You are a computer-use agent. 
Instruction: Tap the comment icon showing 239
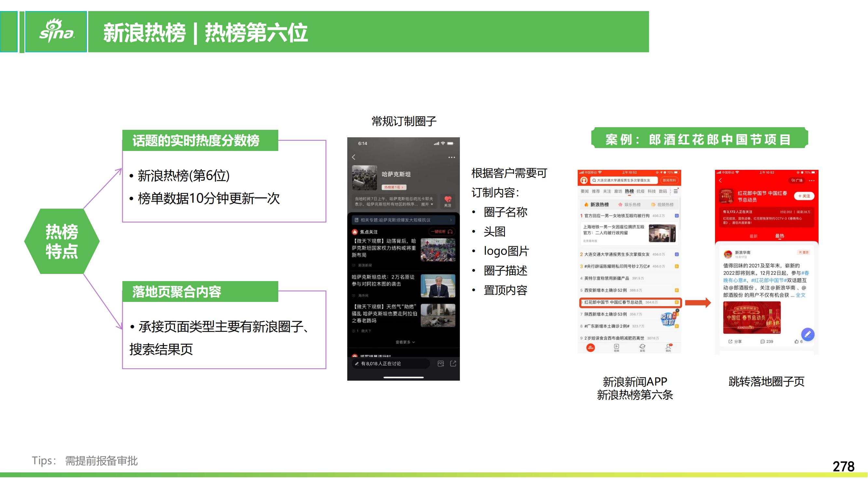pyautogui.click(x=766, y=342)
